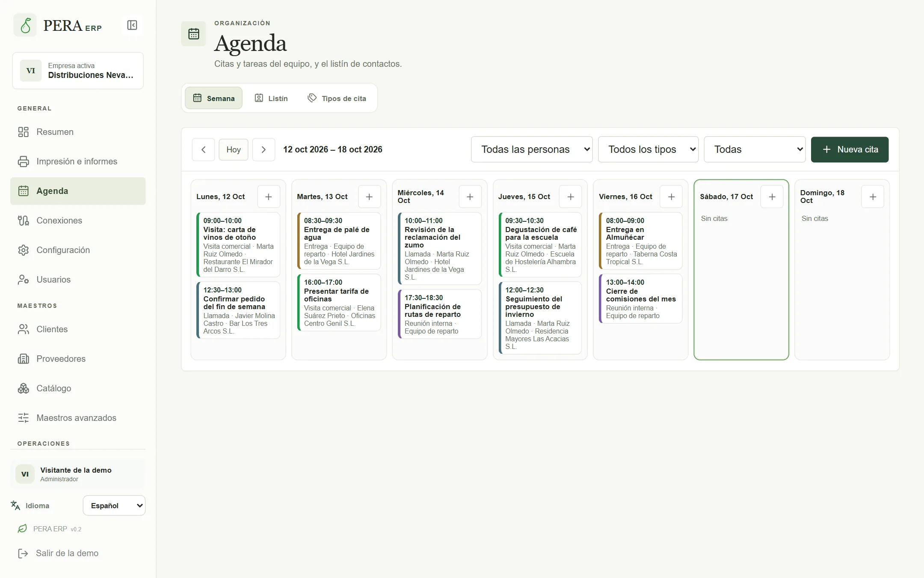Switch to the Tipos de cita tab
924x578 pixels.
pos(337,98)
